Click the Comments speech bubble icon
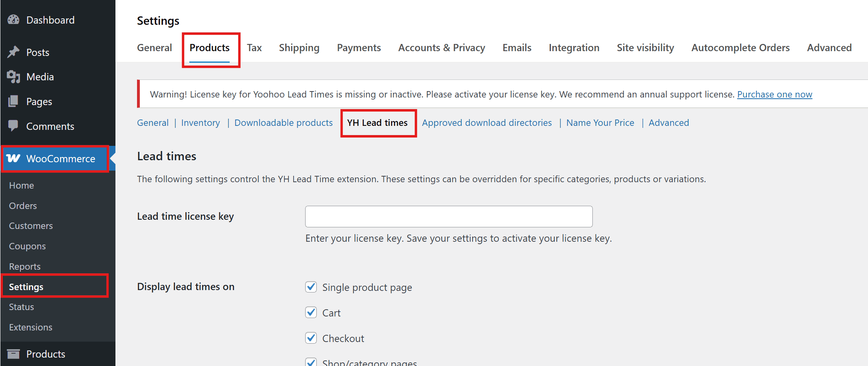 [x=13, y=126]
